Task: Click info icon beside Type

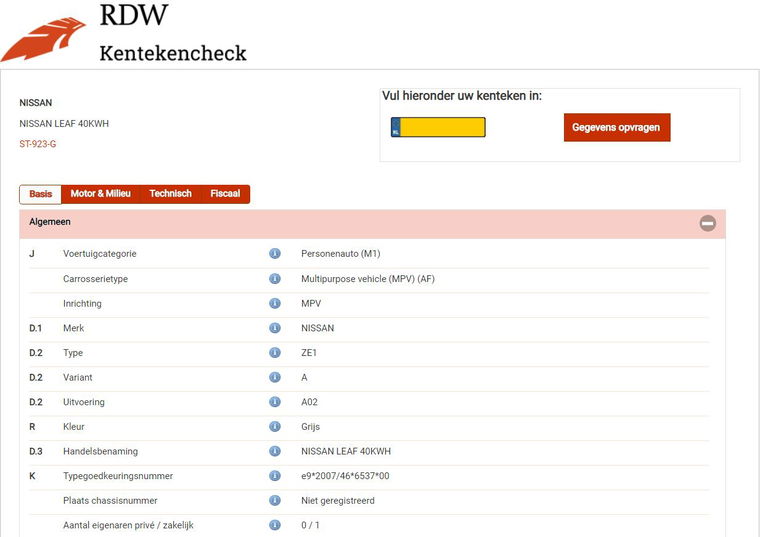Action: pyautogui.click(x=275, y=353)
